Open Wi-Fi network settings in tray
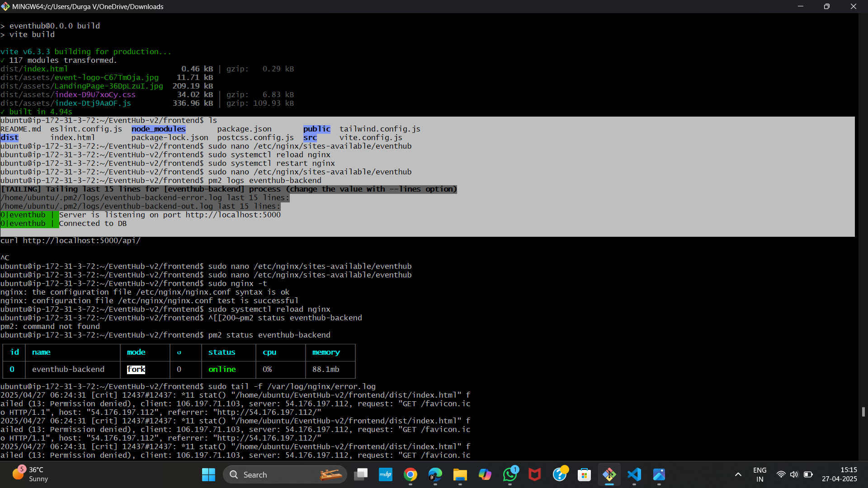 781,474
